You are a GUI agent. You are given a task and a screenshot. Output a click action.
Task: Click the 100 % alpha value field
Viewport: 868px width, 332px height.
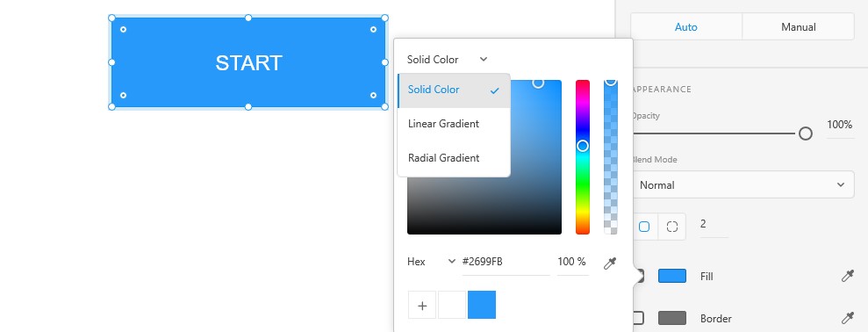coord(572,262)
